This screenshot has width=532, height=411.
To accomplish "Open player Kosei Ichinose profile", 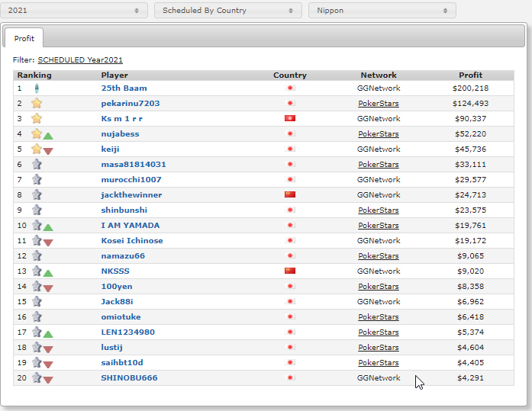I will (132, 240).
